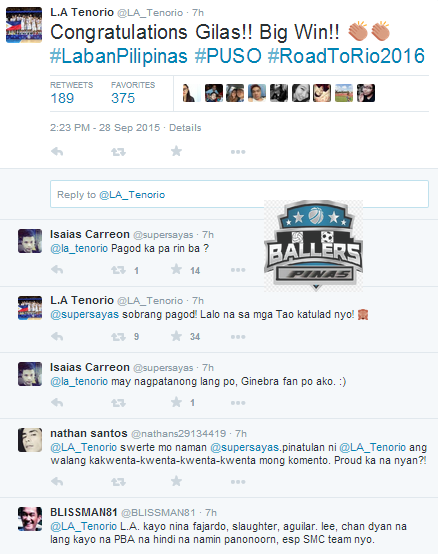
Task: Favorite the 'Pagod ka pa rin ba' reply
Action: point(176,269)
